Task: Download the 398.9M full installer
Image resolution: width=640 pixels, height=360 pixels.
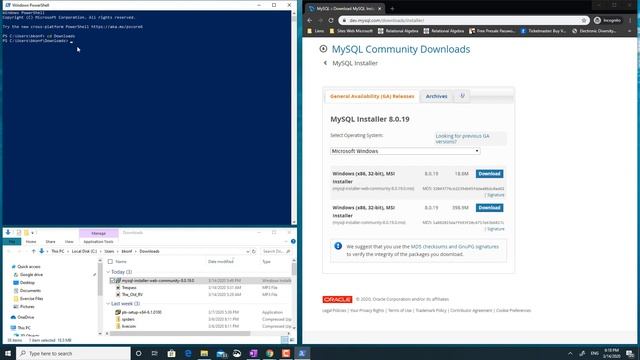Action: point(489,208)
